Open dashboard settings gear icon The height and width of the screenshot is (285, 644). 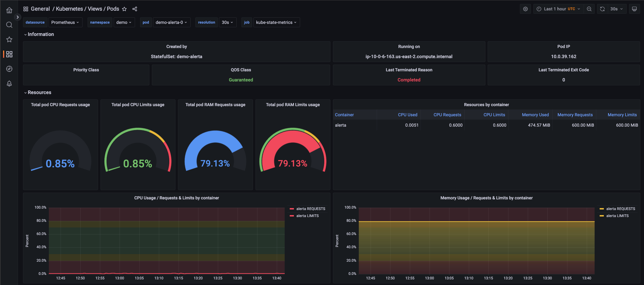tap(525, 9)
